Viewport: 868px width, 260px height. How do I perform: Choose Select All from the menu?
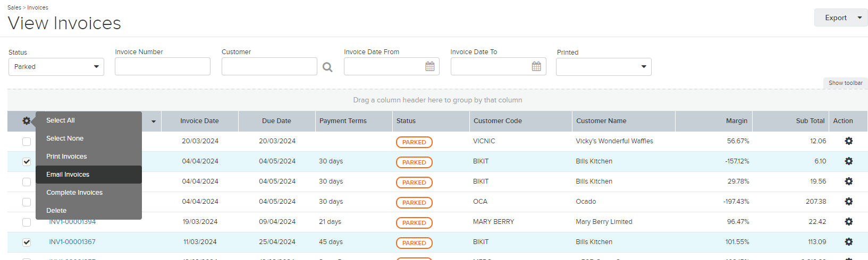[89, 120]
